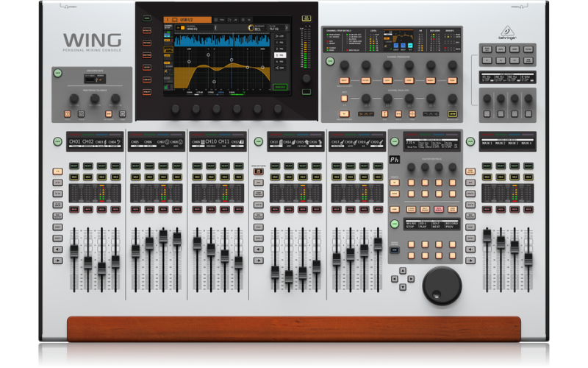588x368 pixels.
Task: Click the INSERT button in channel processing
Action: coord(431,80)
